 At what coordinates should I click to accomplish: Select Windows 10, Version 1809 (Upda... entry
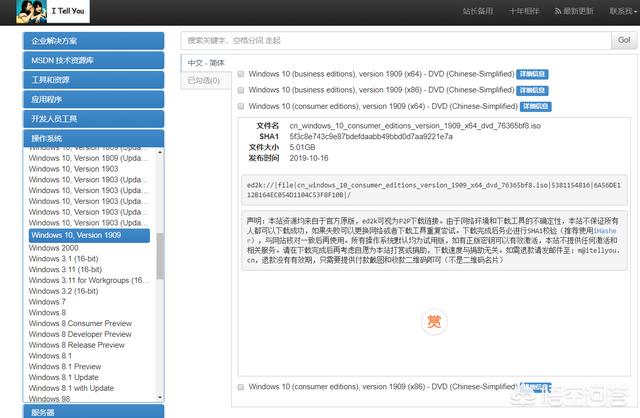point(88,158)
